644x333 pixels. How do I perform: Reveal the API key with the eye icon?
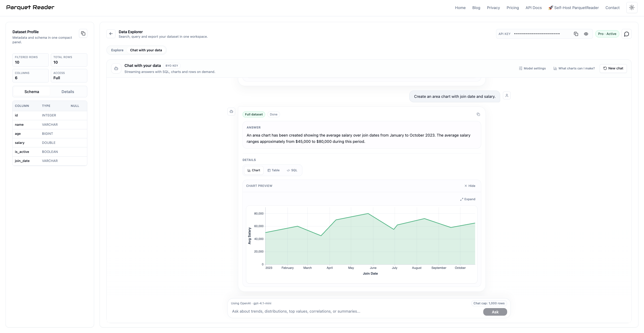(x=586, y=34)
